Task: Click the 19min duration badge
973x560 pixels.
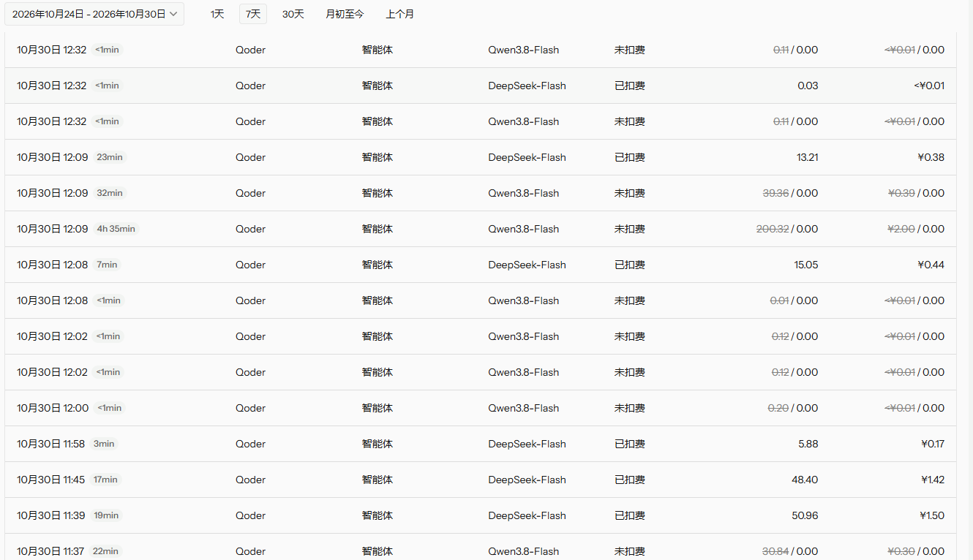Action: point(106,515)
